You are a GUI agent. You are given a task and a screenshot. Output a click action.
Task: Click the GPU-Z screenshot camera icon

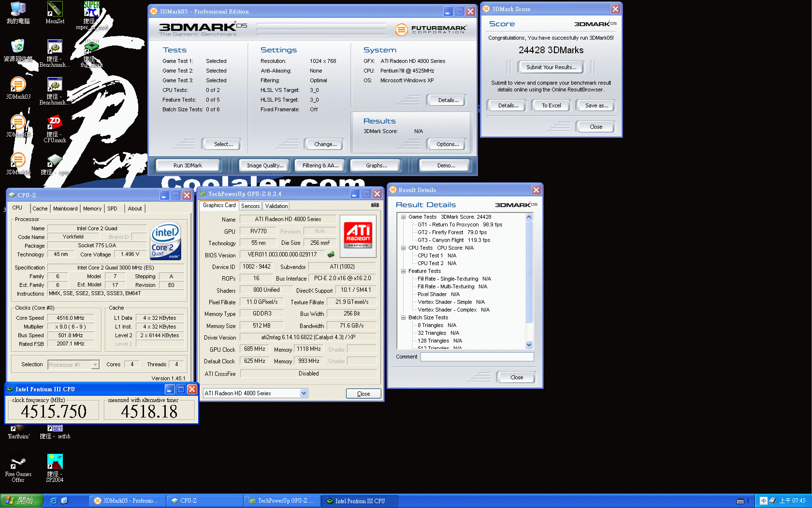[x=375, y=205]
